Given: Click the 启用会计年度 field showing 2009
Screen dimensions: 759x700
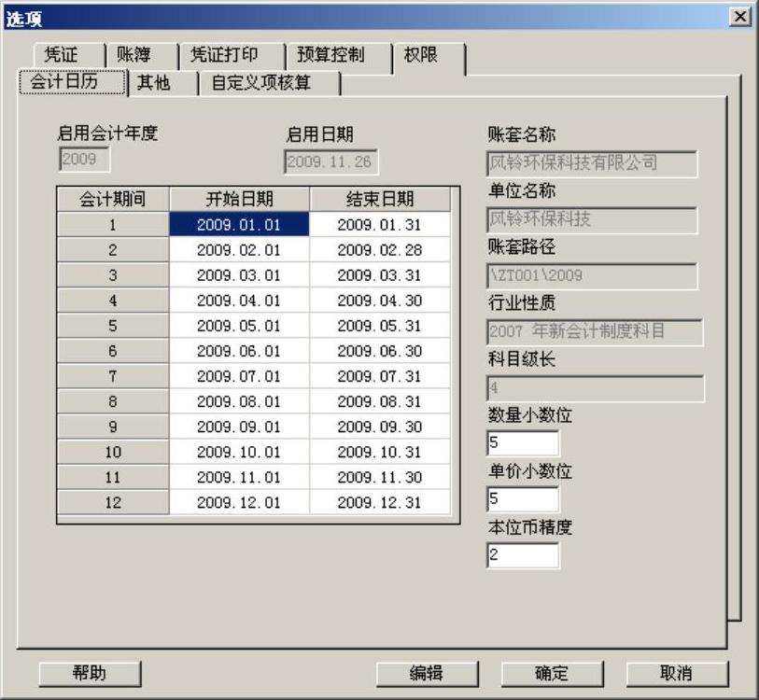Looking at the screenshot, I should coord(84,160).
